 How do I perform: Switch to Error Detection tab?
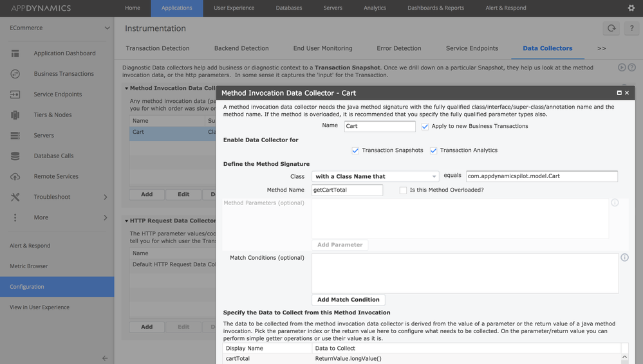pyautogui.click(x=399, y=48)
